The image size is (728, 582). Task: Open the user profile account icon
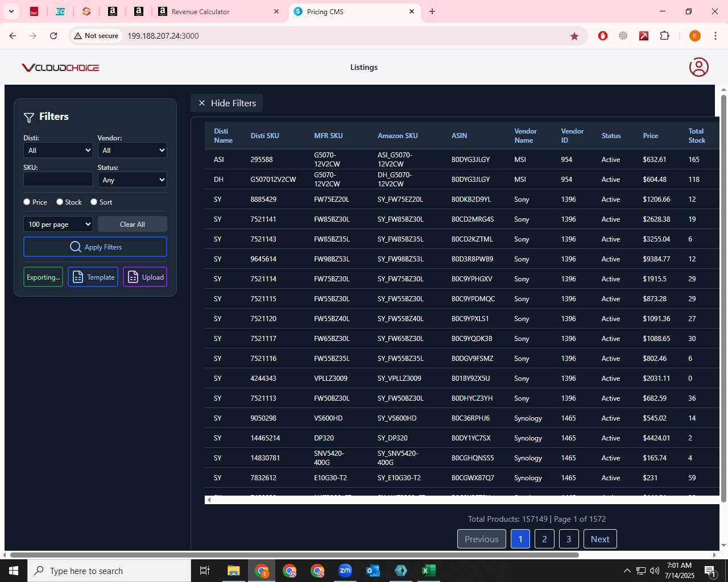pos(698,67)
